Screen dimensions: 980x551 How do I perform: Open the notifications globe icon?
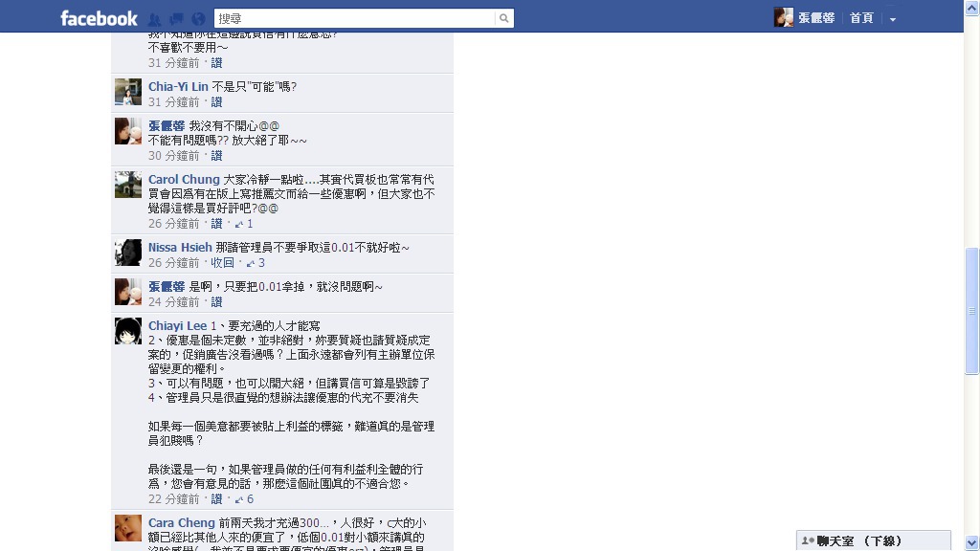[198, 19]
